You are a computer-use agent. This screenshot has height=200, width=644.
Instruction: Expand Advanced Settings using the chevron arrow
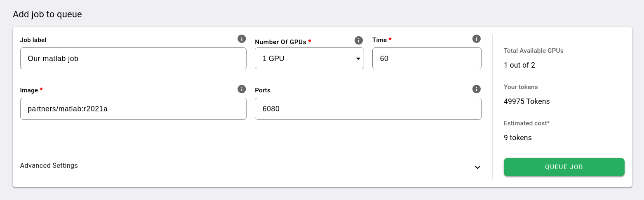pyautogui.click(x=477, y=167)
